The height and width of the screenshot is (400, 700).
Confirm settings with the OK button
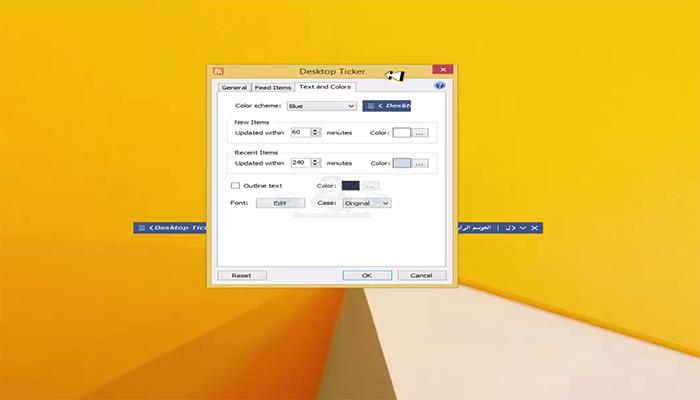click(x=367, y=275)
